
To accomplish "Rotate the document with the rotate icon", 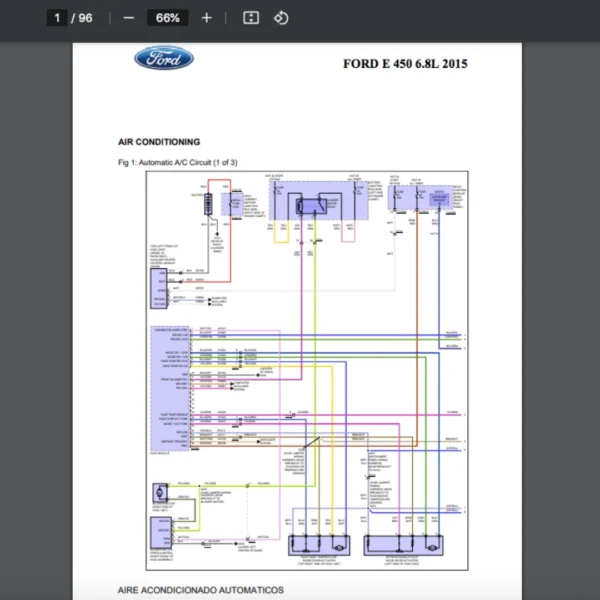I will coord(281,18).
